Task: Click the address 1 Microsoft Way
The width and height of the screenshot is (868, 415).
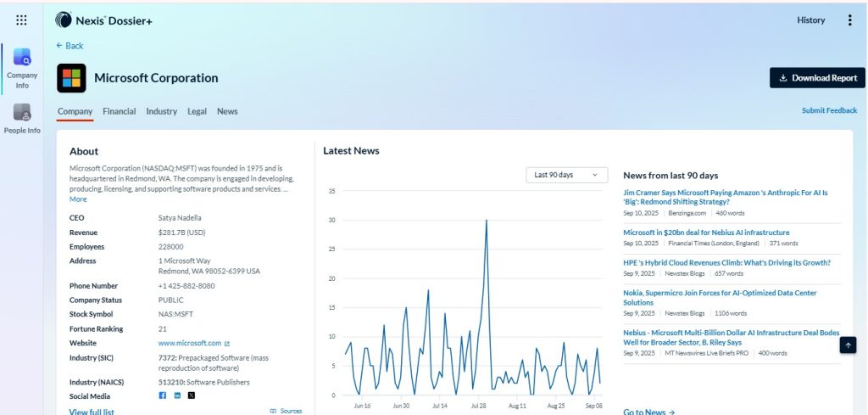Action: point(184,261)
